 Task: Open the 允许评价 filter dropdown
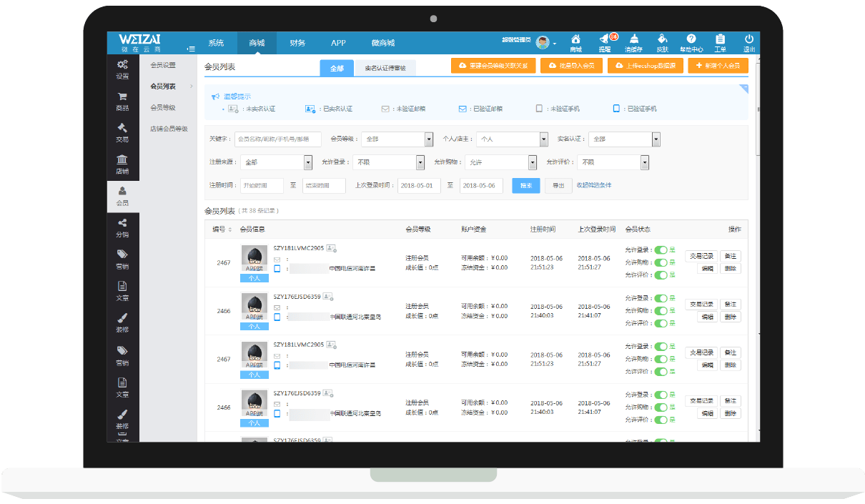tap(613, 162)
